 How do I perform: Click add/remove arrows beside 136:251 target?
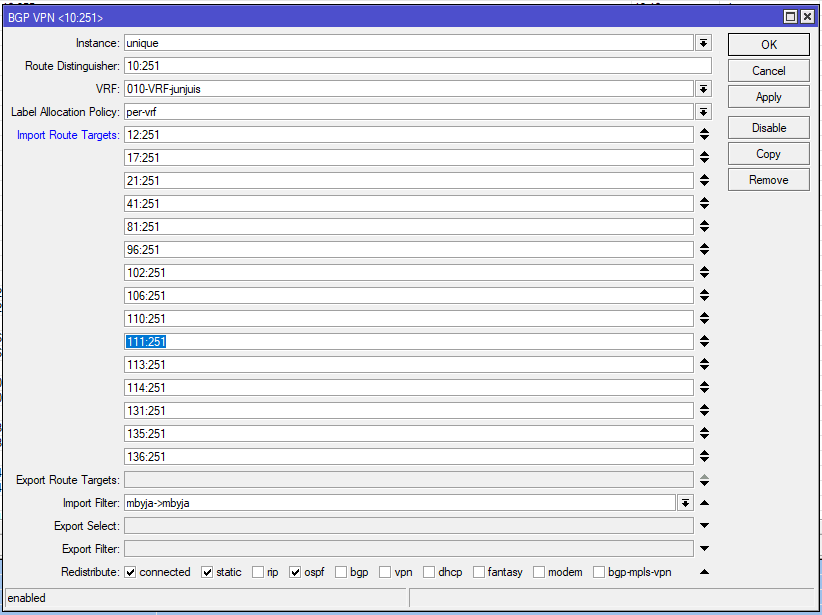(704, 457)
